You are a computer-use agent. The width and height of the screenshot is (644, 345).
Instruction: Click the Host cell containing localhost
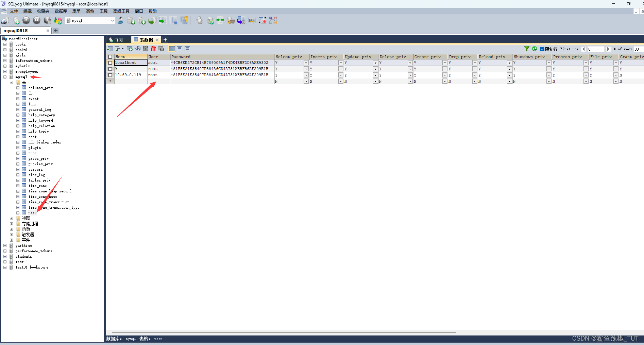point(131,63)
